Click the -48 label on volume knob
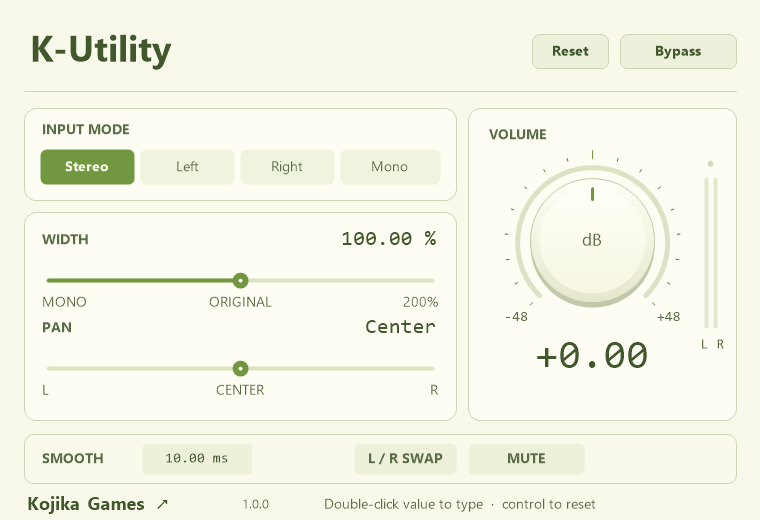This screenshot has width=760, height=520. coord(516,316)
